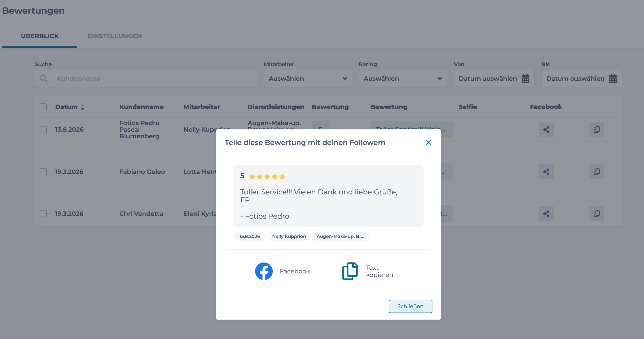Image resolution: width=644 pixels, height=339 pixels.
Task: Switch to the EINSTELLUNGEN tab
Action: click(x=115, y=36)
